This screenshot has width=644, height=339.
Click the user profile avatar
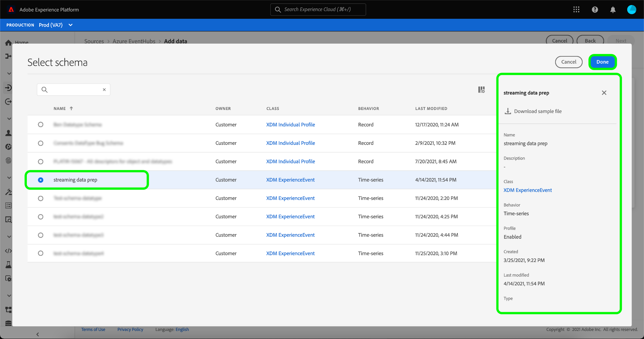[631, 10]
